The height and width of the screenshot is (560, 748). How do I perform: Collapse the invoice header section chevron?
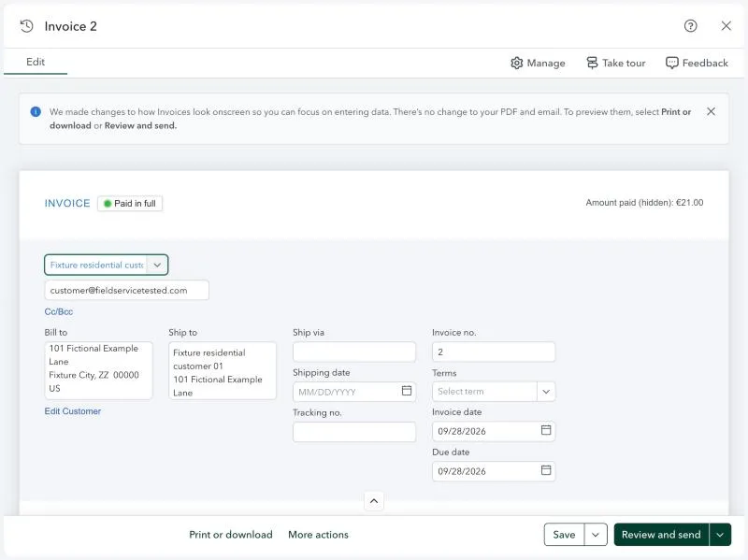tap(374, 501)
